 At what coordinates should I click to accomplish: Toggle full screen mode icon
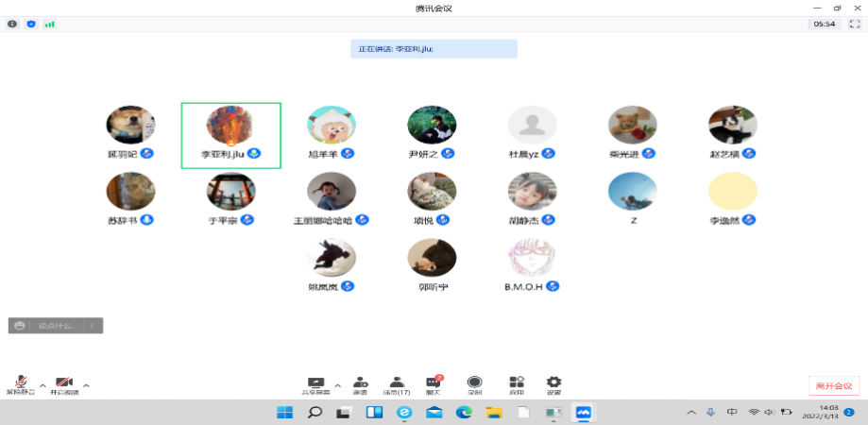pyautogui.click(x=853, y=24)
